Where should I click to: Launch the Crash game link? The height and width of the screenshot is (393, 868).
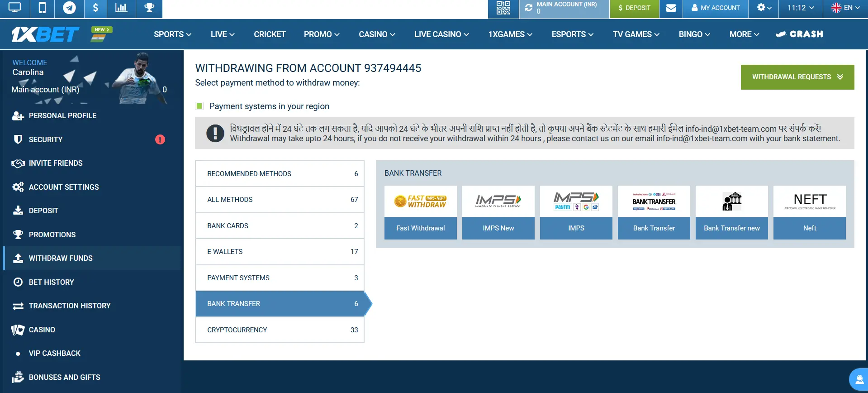coord(799,34)
